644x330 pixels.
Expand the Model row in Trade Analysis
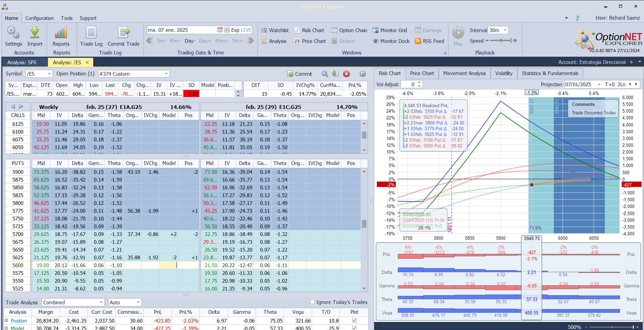[x=6, y=328]
